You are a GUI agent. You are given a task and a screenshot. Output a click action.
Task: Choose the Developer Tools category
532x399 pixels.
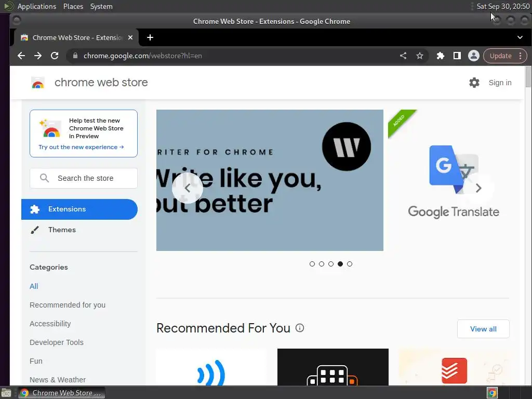(x=56, y=342)
